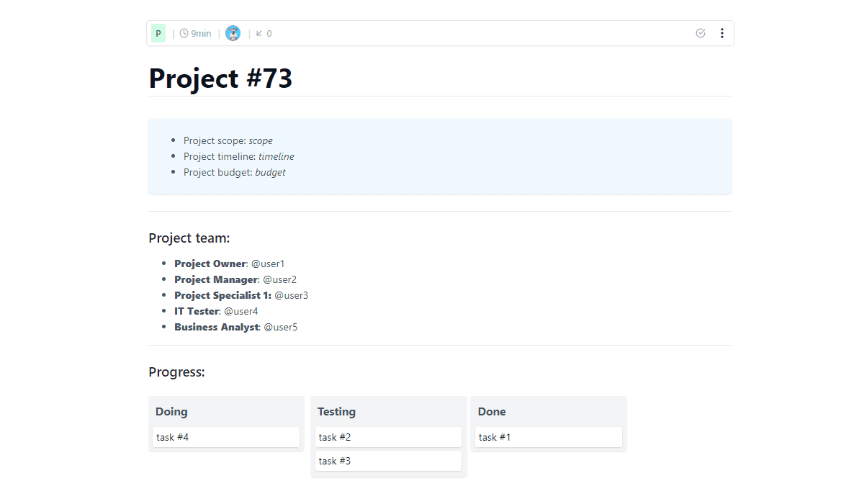Image resolution: width=864 pixels, height=504 pixels.
Task: Click the Project #73 page title
Action: pyautogui.click(x=220, y=78)
